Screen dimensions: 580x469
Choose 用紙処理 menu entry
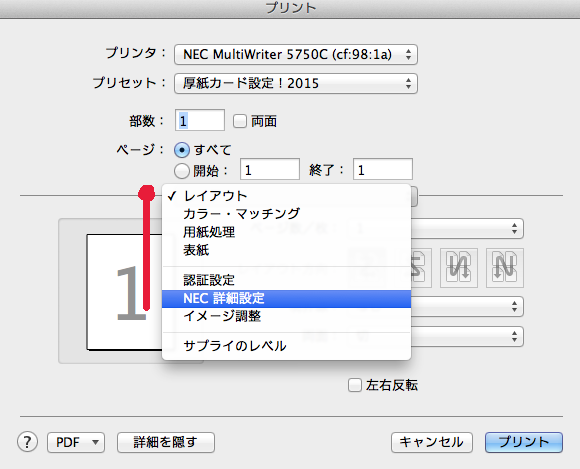(x=286, y=232)
